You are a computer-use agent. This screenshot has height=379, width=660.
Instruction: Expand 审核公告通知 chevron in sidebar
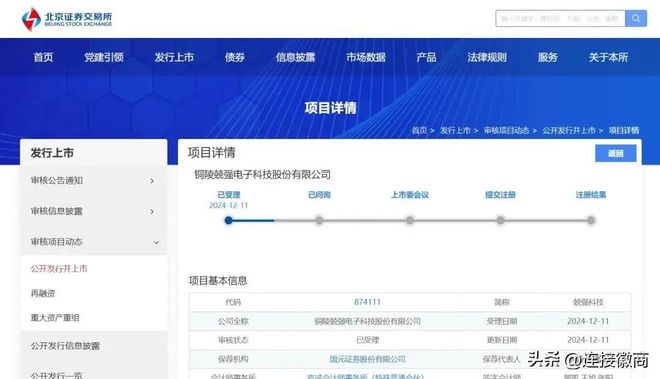[x=152, y=181]
